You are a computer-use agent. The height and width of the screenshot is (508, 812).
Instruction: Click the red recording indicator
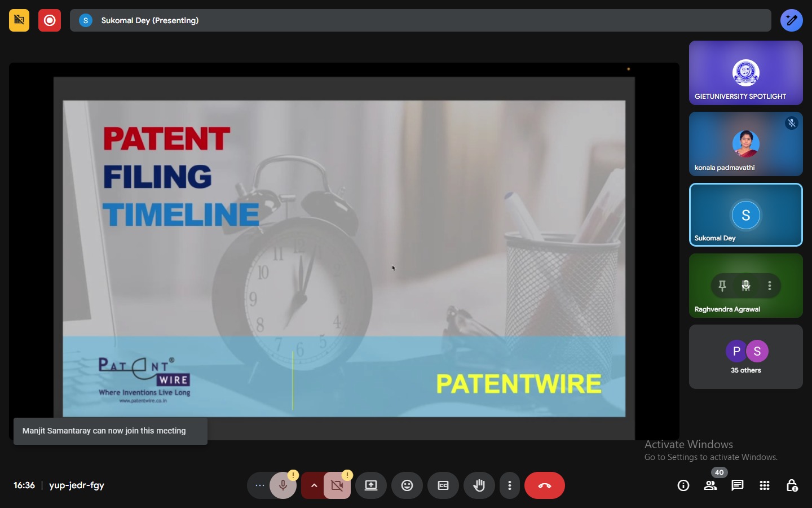(x=50, y=20)
